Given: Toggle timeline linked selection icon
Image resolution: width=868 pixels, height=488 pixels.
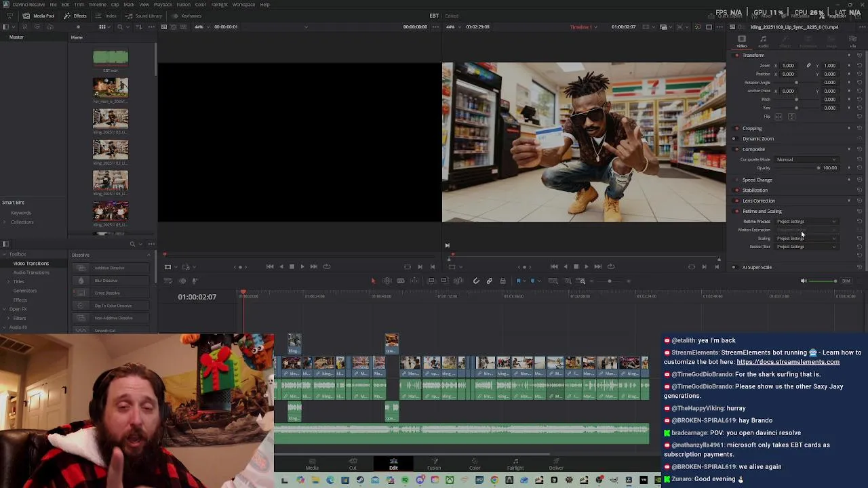Looking at the screenshot, I should click(489, 281).
